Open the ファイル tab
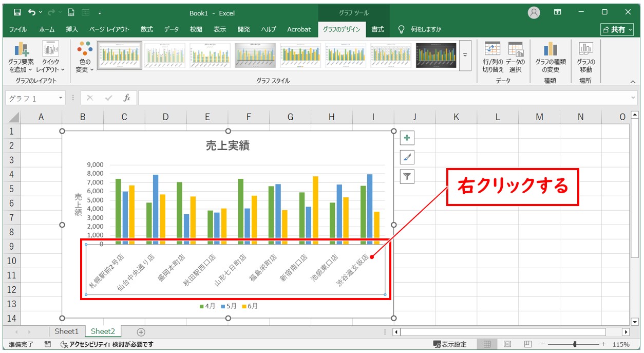This screenshot has width=644, height=353. [18, 29]
